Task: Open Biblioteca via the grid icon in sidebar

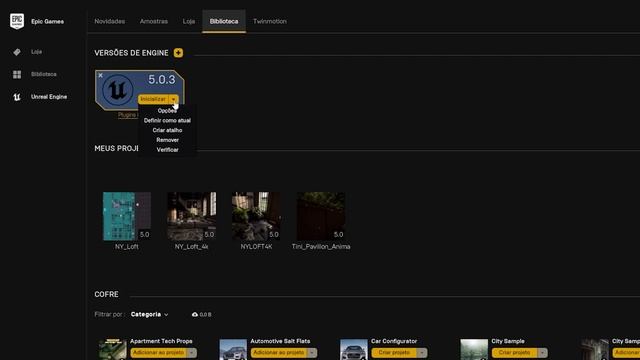Action: click(17, 74)
